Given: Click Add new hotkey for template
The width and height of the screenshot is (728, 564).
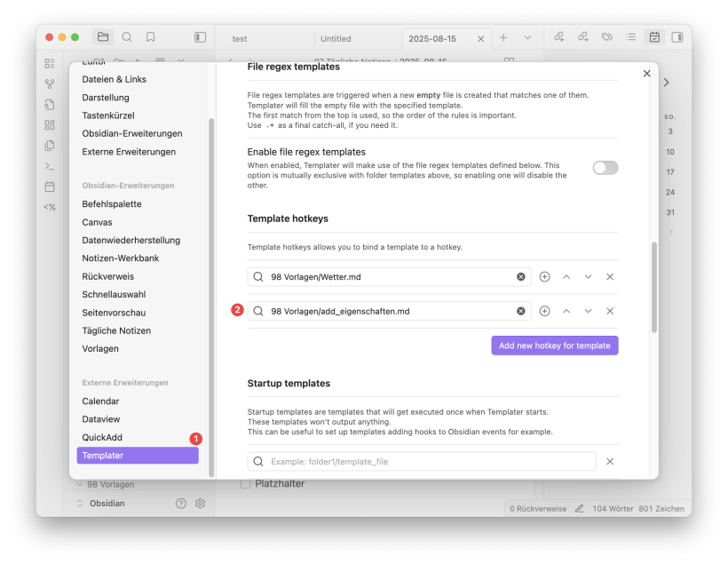Looking at the screenshot, I should tap(555, 346).
